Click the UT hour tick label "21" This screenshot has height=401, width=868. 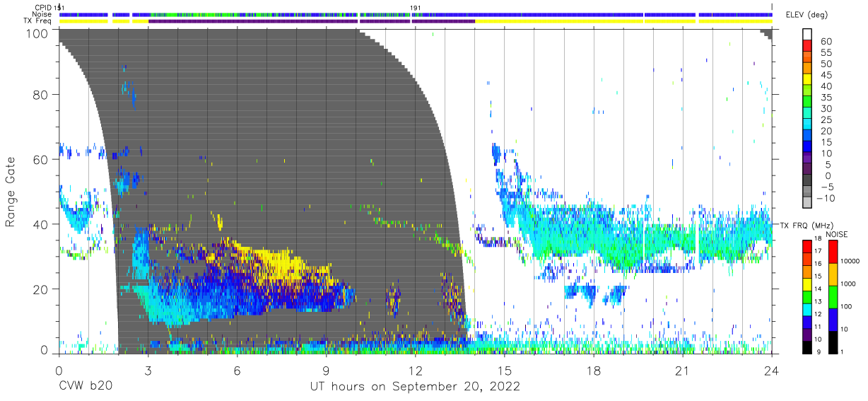point(683,371)
